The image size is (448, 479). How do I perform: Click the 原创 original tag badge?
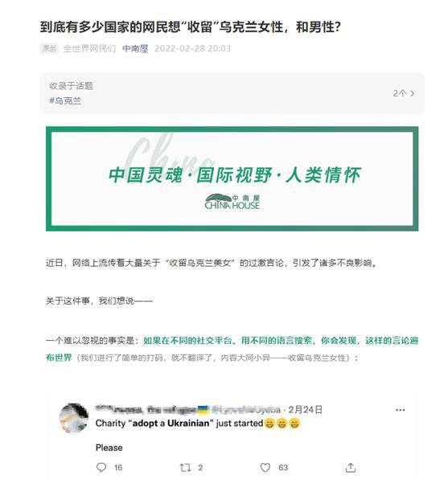point(49,48)
